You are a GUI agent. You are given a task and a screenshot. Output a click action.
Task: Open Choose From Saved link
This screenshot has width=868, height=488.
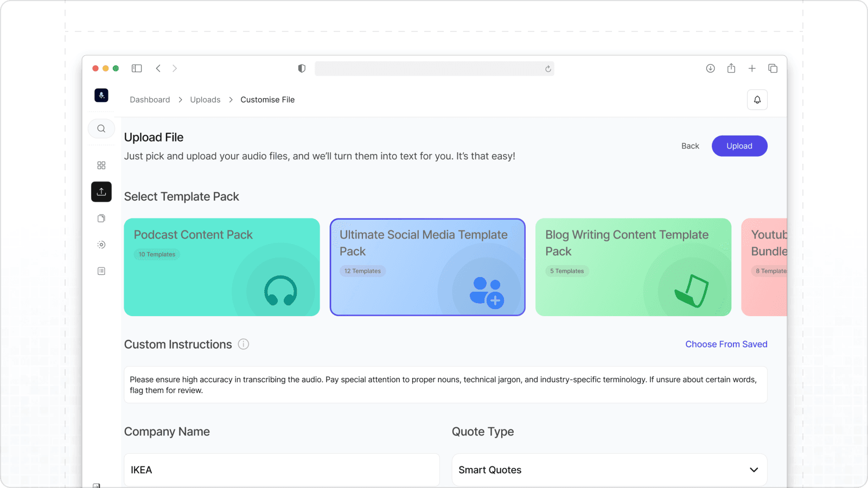pos(726,344)
